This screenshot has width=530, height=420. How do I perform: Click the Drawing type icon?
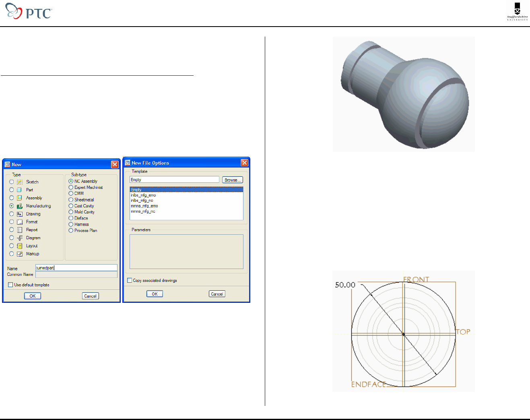[x=19, y=214]
